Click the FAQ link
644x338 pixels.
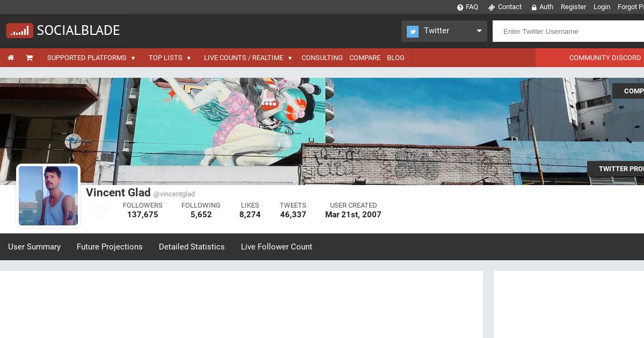tap(472, 7)
